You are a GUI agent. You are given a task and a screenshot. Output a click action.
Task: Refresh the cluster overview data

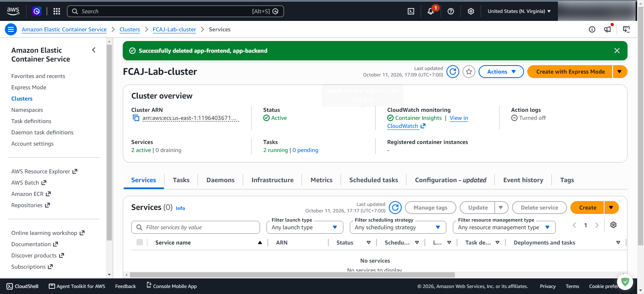click(453, 72)
